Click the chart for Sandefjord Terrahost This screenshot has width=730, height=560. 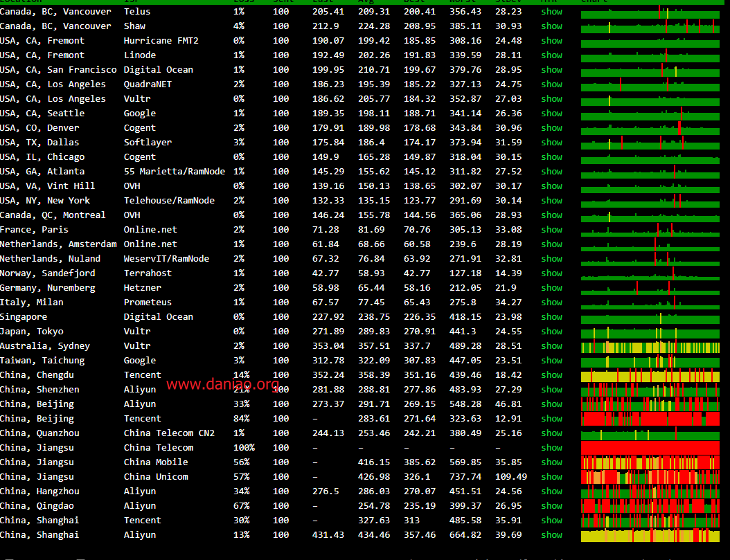tap(650, 273)
